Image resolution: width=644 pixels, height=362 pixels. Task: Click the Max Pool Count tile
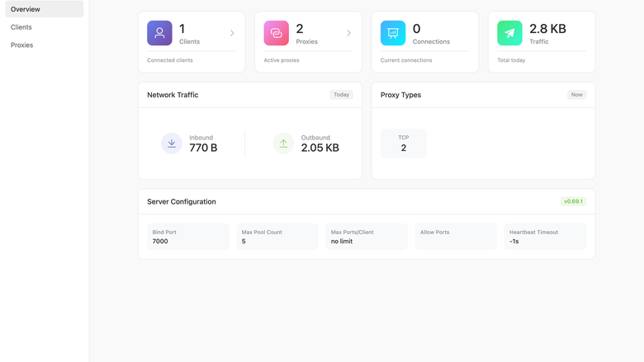pyautogui.click(x=277, y=237)
